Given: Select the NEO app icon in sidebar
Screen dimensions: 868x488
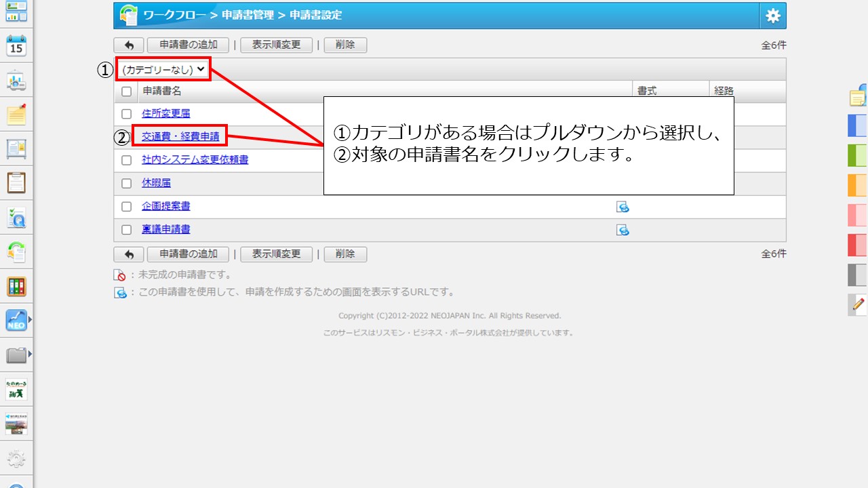Looking at the screenshot, I should click(15, 320).
